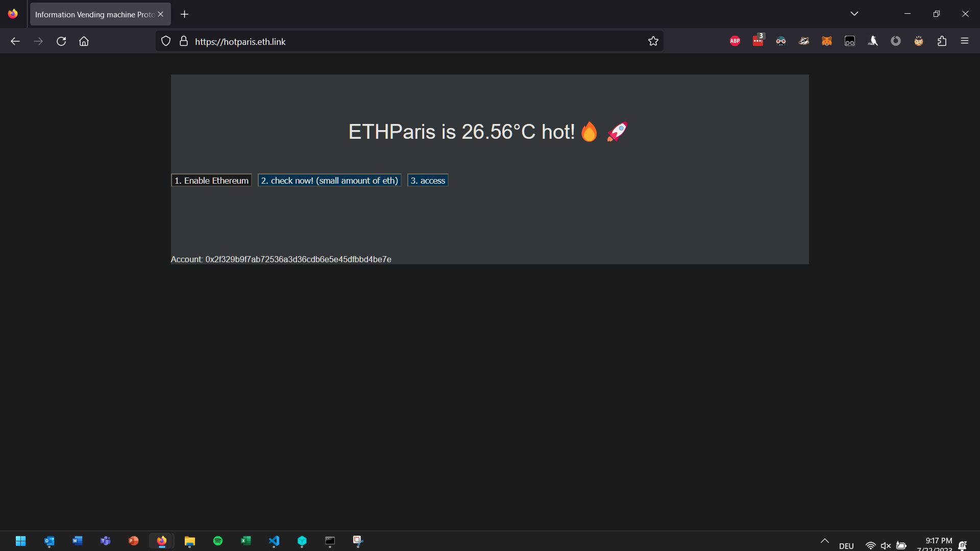Click the grey circular arrow extension icon

(896, 41)
